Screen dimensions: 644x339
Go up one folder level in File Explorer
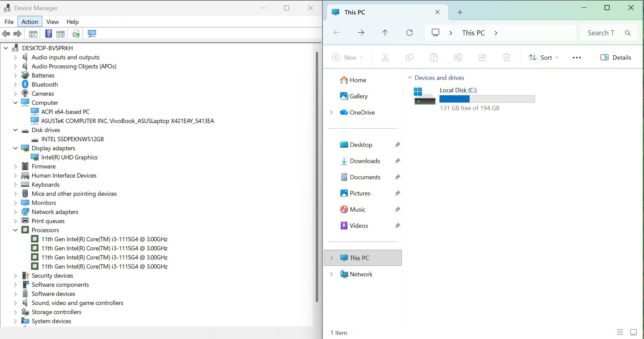(385, 33)
